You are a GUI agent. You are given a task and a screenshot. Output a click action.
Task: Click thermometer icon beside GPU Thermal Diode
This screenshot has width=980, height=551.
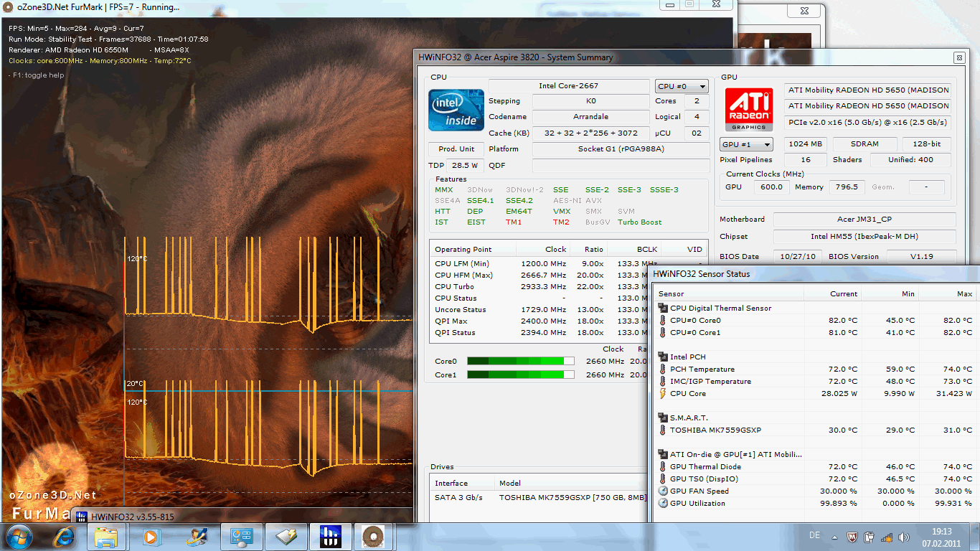pyautogui.click(x=663, y=467)
